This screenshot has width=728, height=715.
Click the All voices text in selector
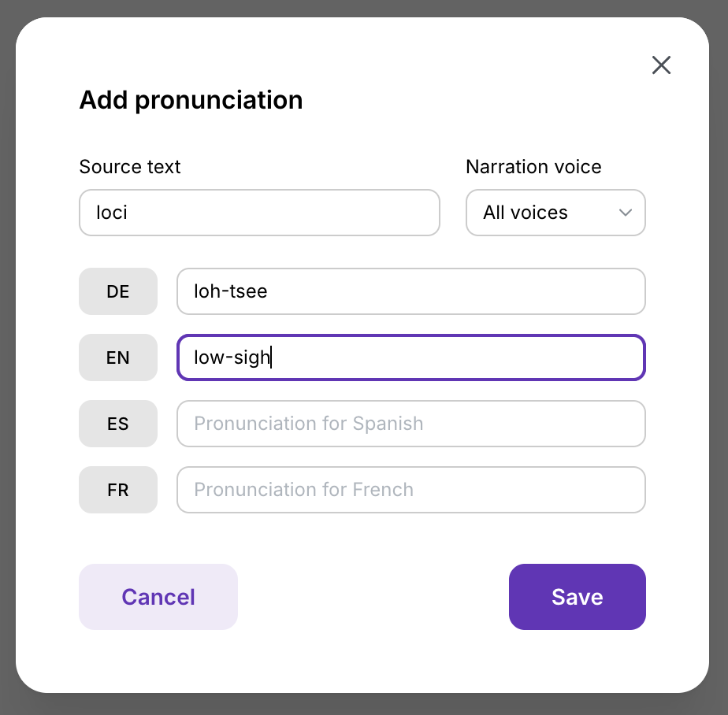pyautogui.click(x=526, y=213)
